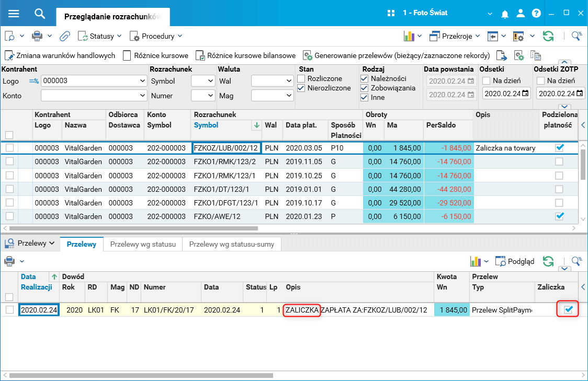Enable the Rozliczone checkbox
This screenshot has width=588, height=381.
tap(301, 79)
